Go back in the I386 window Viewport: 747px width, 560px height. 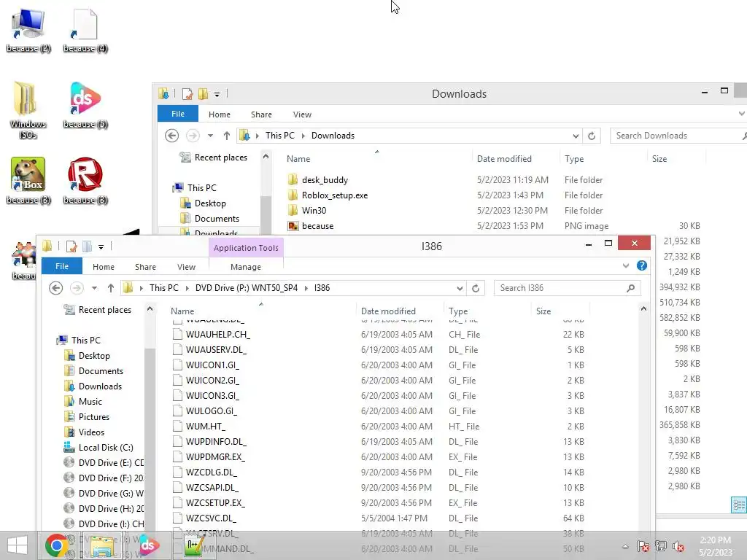click(55, 287)
